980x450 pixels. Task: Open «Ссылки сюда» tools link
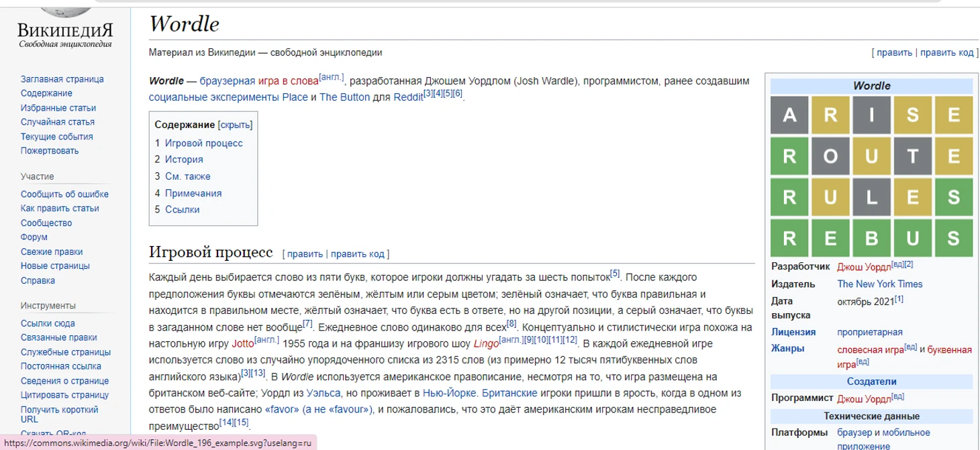(x=48, y=324)
